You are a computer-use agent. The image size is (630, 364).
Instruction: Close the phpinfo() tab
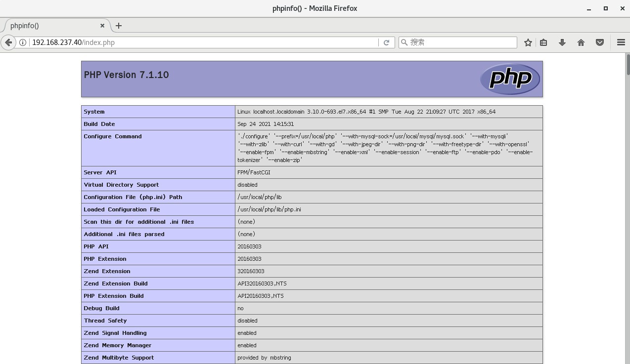click(x=102, y=26)
